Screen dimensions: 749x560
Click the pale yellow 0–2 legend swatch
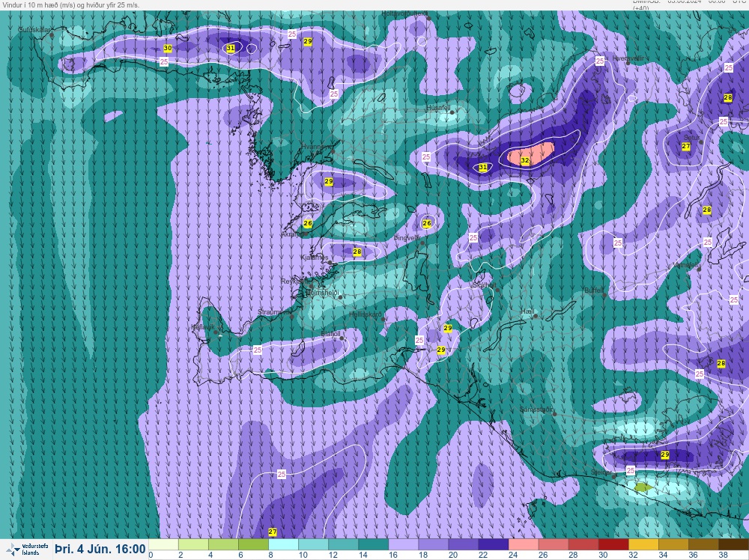[x=164, y=544]
